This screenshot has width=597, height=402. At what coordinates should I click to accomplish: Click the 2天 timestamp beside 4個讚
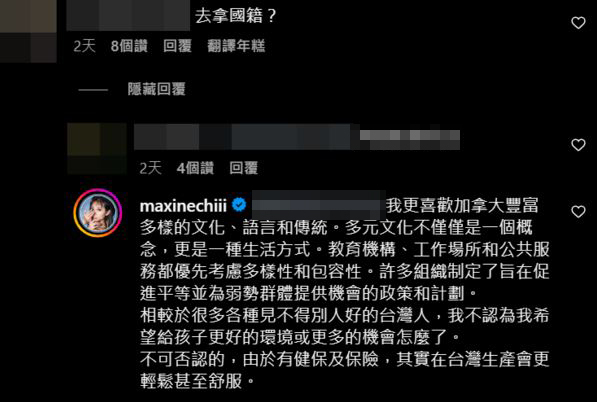[151, 168]
